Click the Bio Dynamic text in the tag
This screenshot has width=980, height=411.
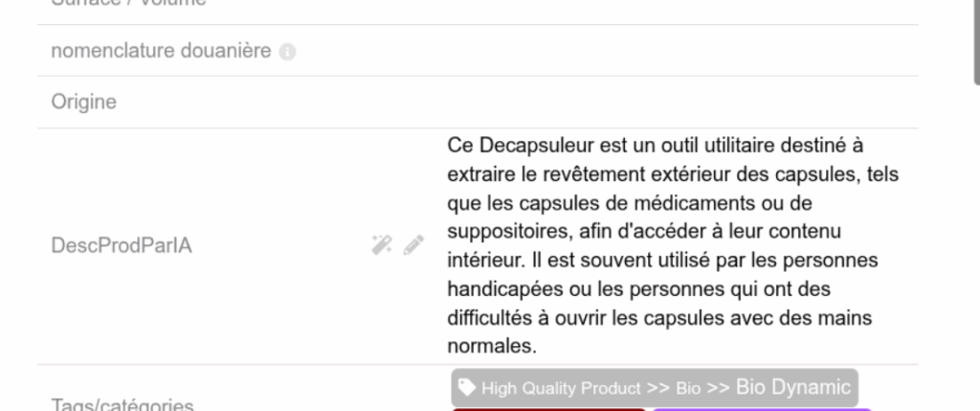[793, 387]
